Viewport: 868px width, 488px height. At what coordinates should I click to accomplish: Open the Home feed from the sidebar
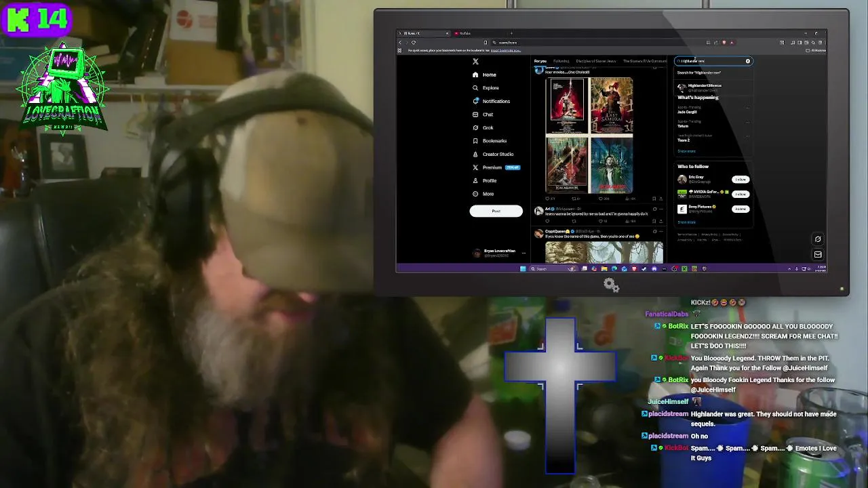pos(484,75)
